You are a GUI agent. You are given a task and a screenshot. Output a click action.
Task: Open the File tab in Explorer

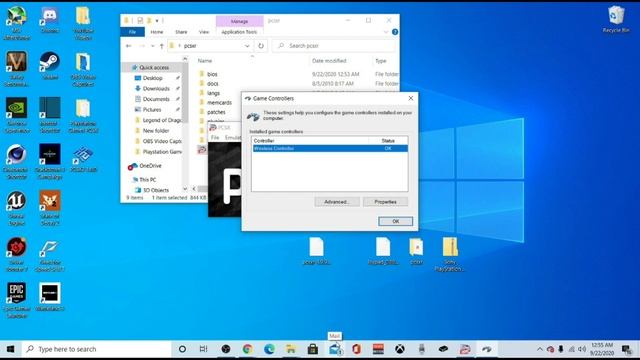132,32
